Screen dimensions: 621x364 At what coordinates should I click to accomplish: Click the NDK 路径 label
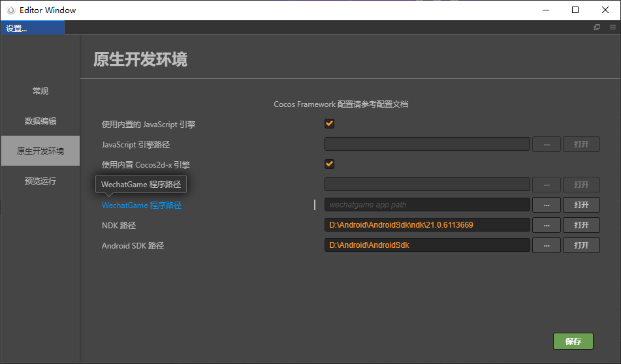(x=119, y=226)
